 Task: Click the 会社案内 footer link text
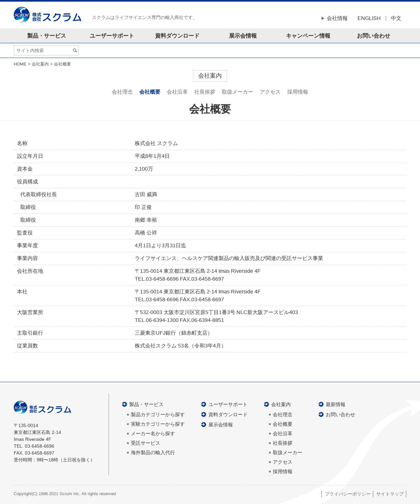pos(281,404)
